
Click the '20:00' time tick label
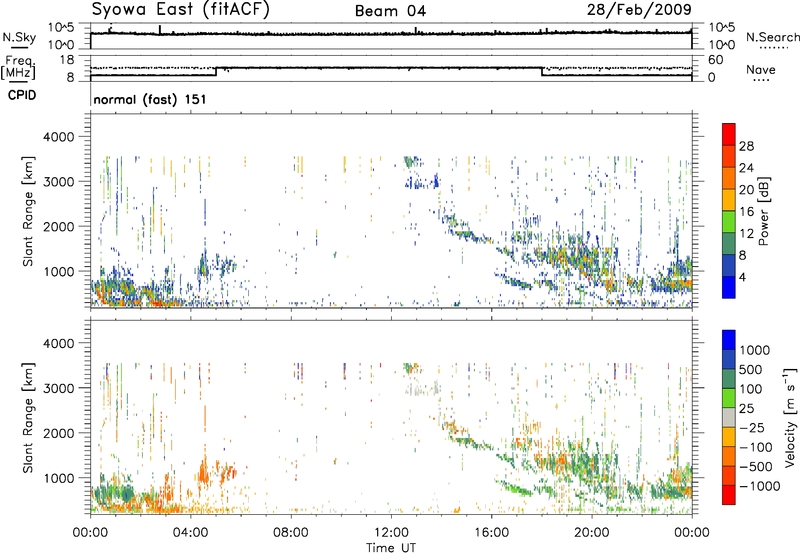591,533
